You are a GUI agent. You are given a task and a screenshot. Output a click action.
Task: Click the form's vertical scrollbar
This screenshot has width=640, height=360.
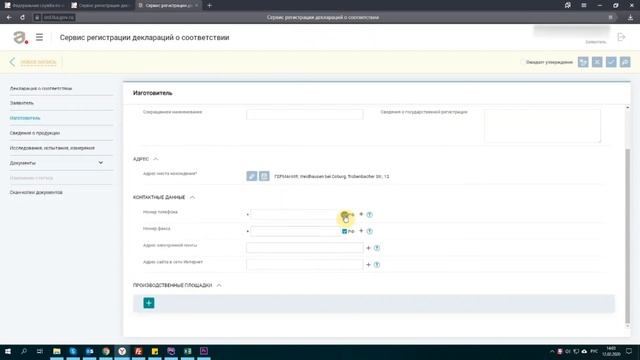point(627,235)
